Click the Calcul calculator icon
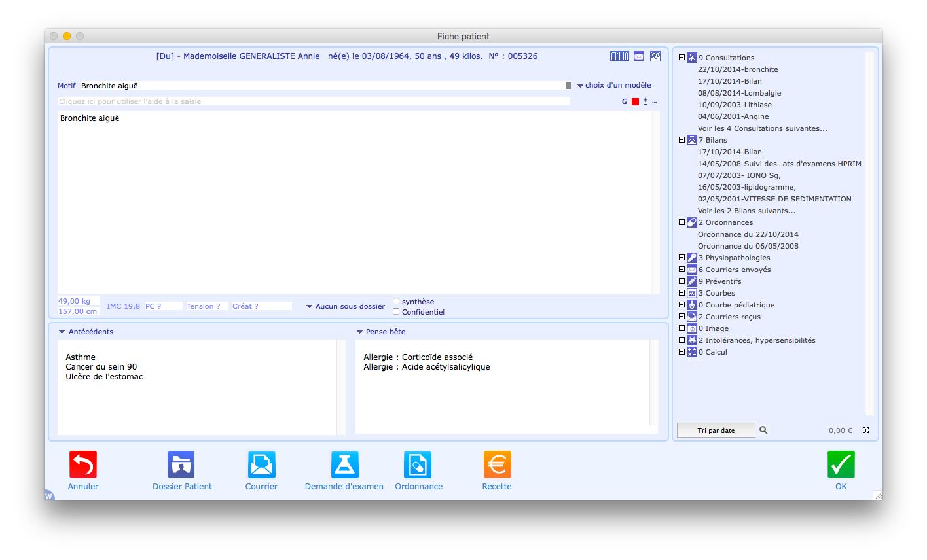Screen dimensions: 927x560 point(692,352)
